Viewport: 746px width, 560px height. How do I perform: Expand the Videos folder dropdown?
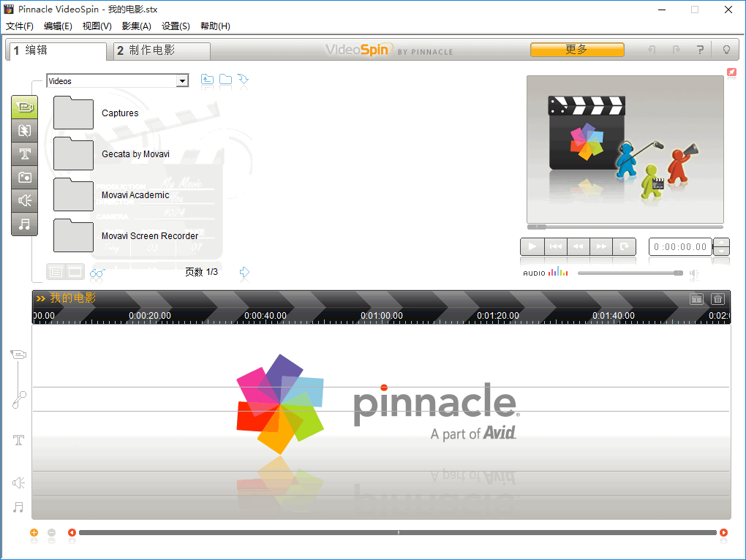[182, 81]
